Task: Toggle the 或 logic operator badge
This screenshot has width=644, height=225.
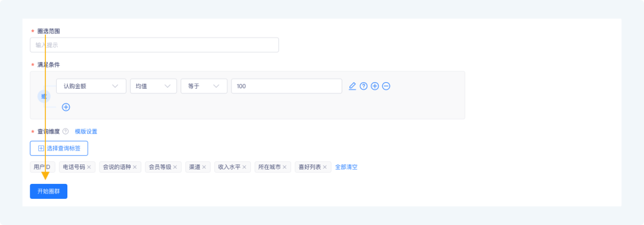Action: (44, 96)
